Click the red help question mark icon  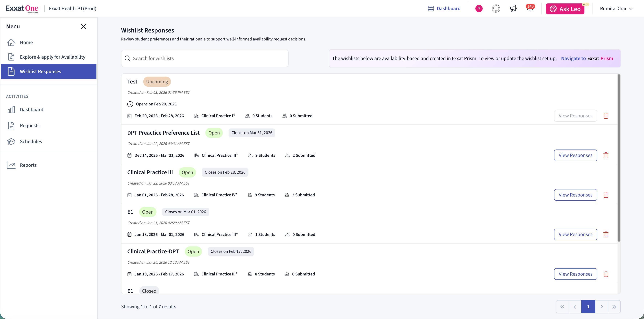click(479, 9)
